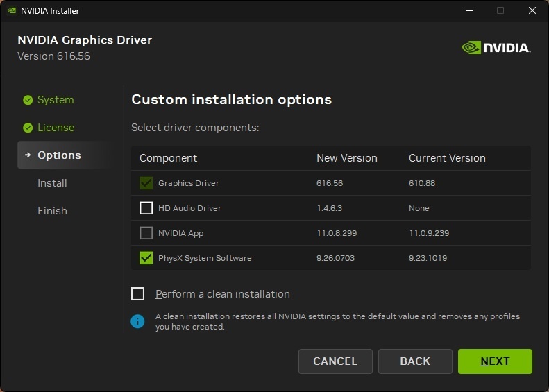The image size is (549, 392).
Task: Click new version value 1.4.6.3
Action: click(330, 208)
